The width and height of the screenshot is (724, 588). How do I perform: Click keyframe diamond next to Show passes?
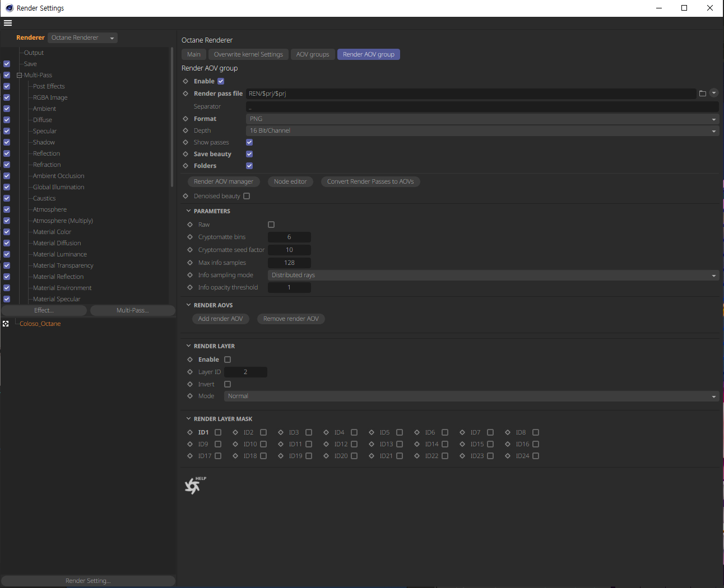(x=185, y=142)
